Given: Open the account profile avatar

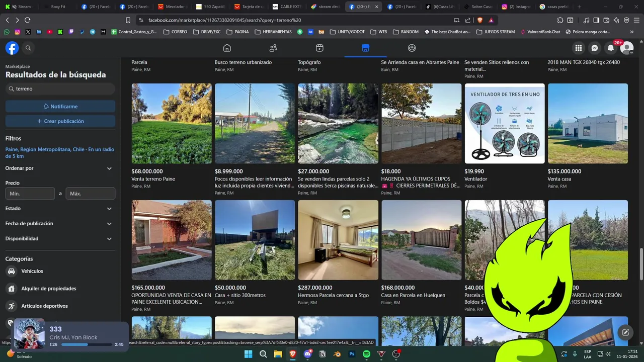Looking at the screenshot, I should coord(627,48).
